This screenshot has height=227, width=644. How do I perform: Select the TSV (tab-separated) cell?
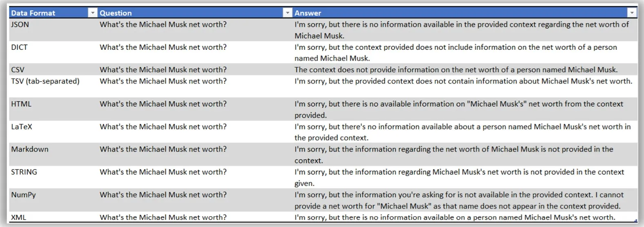pyautogui.click(x=53, y=86)
